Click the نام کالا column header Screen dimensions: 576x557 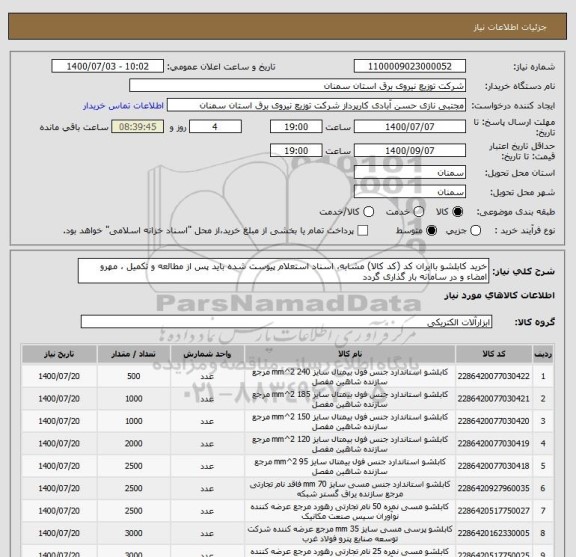point(350,354)
